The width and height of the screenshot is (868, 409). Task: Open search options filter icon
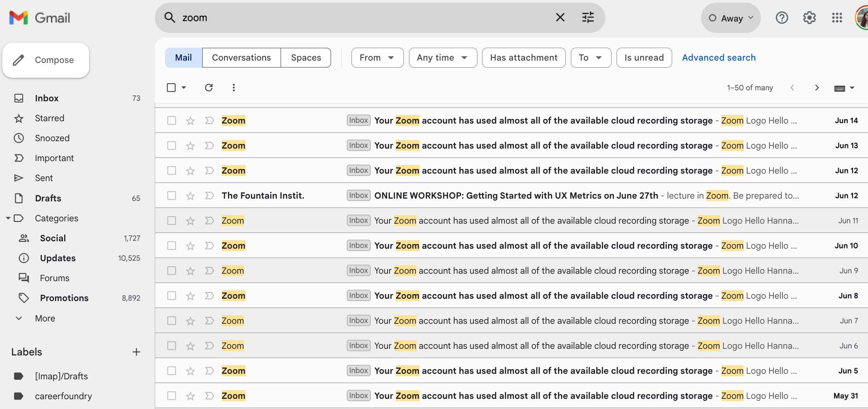[588, 17]
